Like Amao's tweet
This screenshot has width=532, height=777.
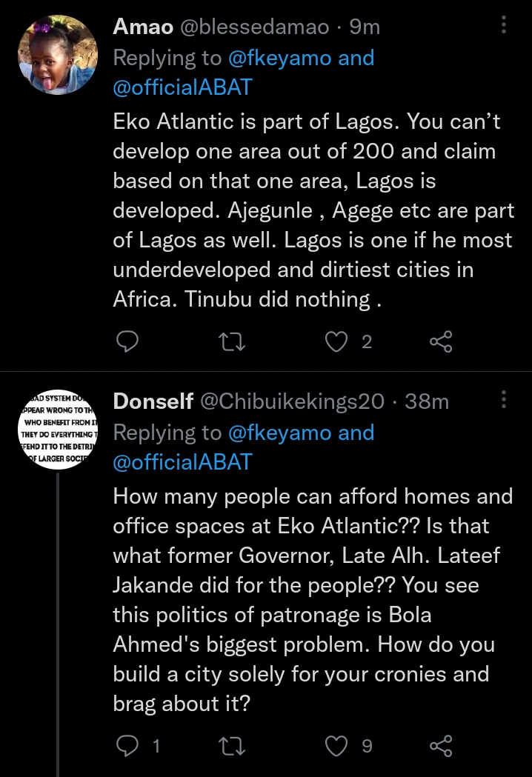click(337, 341)
